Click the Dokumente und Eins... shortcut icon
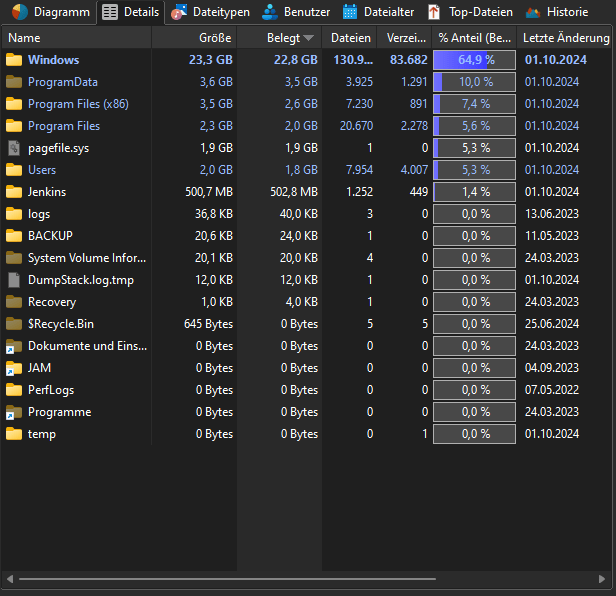Image resolution: width=616 pixels, height=596 pixels. 14,346
